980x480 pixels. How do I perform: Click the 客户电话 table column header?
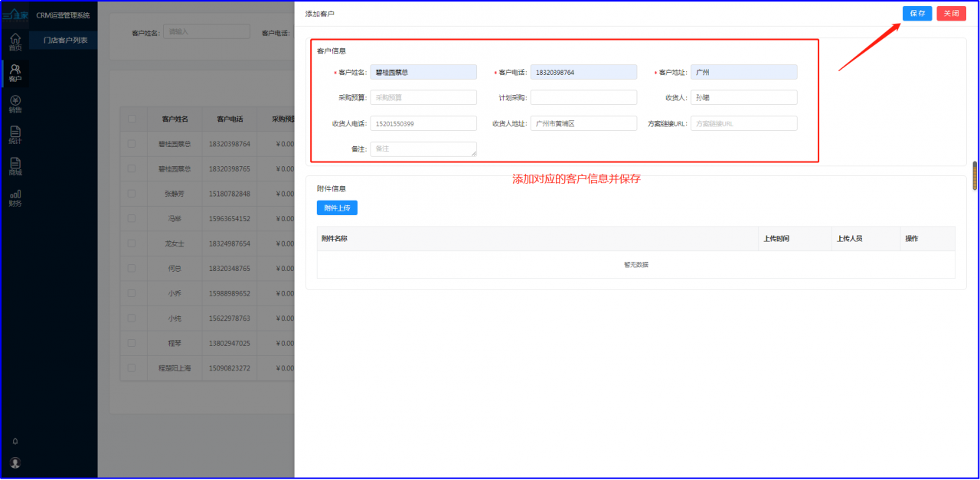click(230, 119)
